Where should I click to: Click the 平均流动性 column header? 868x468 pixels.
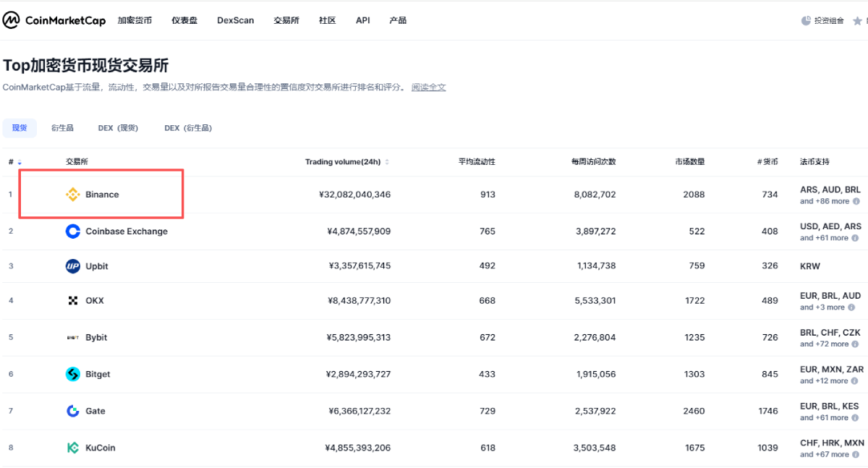477,162
